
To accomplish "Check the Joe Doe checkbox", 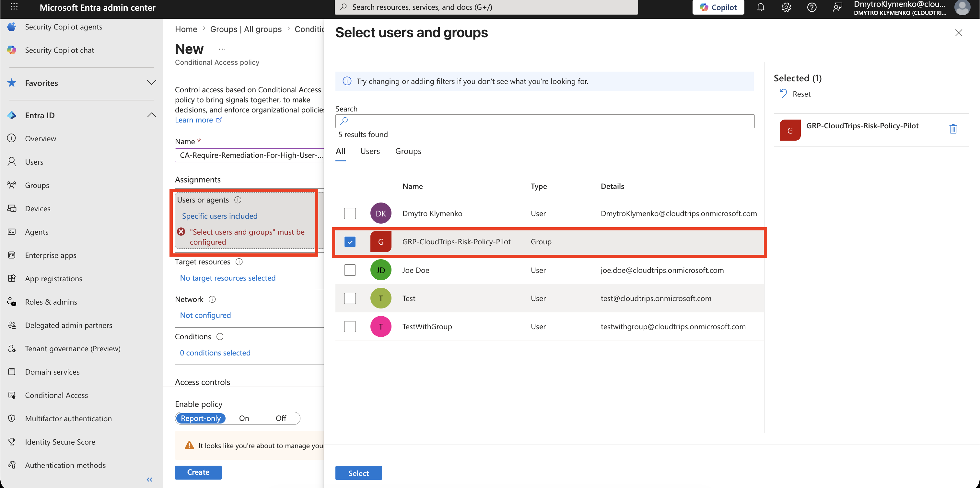I will (x=350, y=270).
